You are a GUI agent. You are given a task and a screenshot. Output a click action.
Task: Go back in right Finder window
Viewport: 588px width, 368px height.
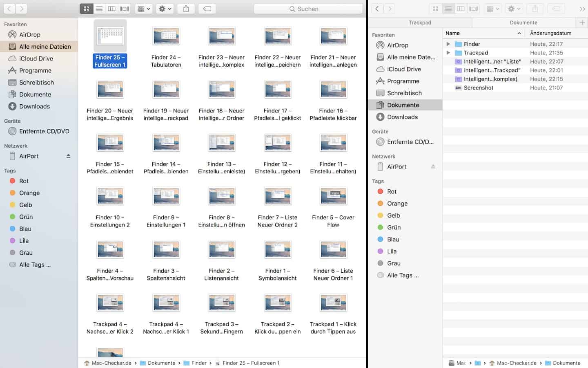click(x=377, y=9)
